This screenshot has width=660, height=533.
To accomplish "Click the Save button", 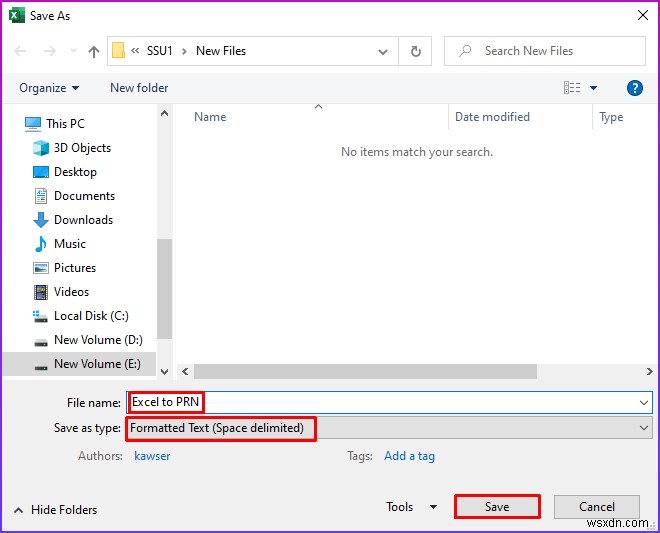I will 497,506.
